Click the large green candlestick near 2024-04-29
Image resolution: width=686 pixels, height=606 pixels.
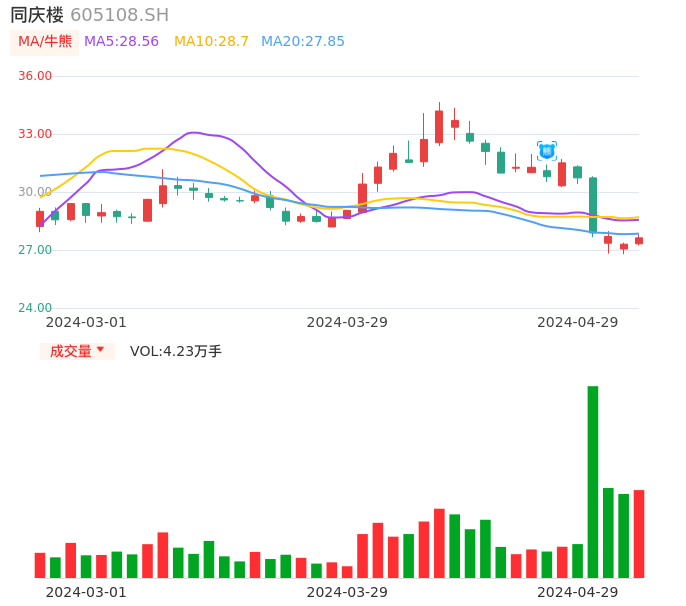[593, 205]
